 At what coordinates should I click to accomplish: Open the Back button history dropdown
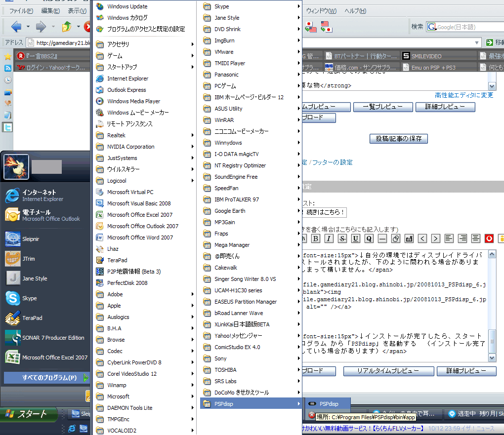point(28,27)
